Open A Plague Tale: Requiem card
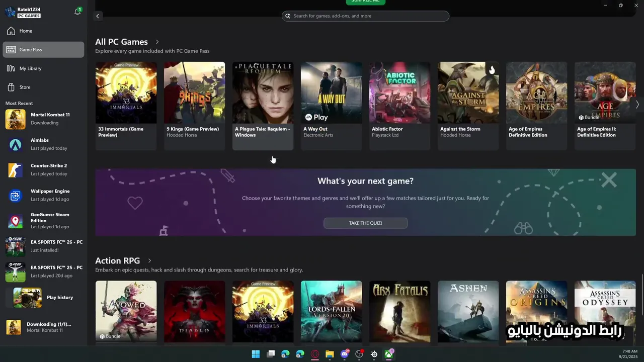This screenshot has height=362, width=644. 263,106
